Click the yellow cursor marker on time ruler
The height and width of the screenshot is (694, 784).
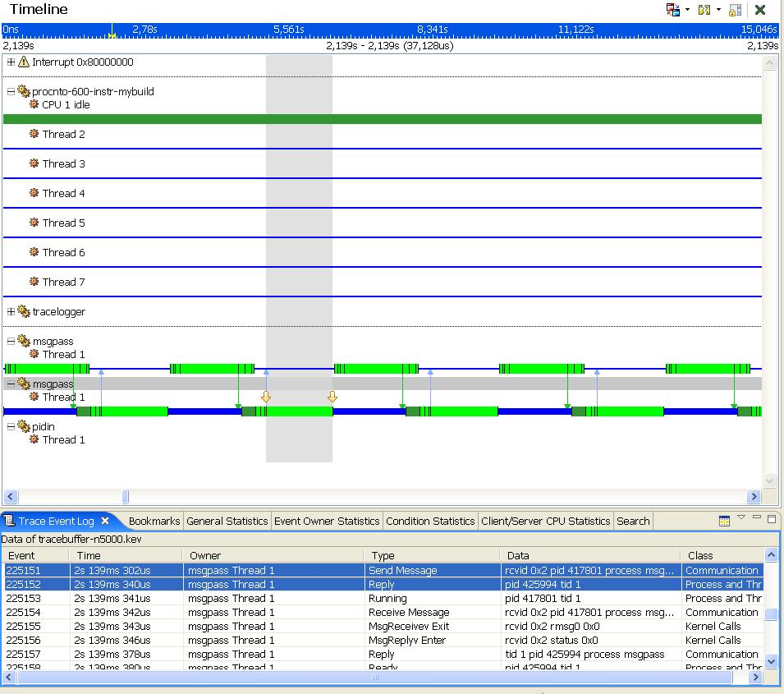[112, 35]
